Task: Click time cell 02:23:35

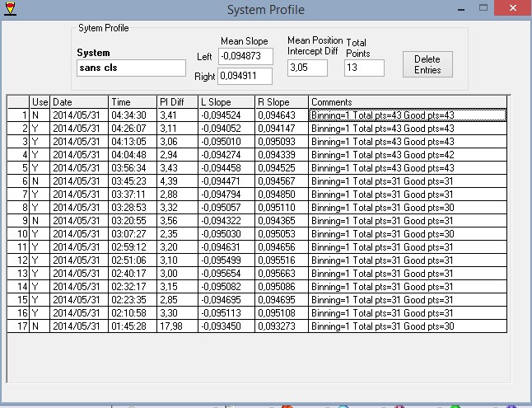Action: (133, 300)
